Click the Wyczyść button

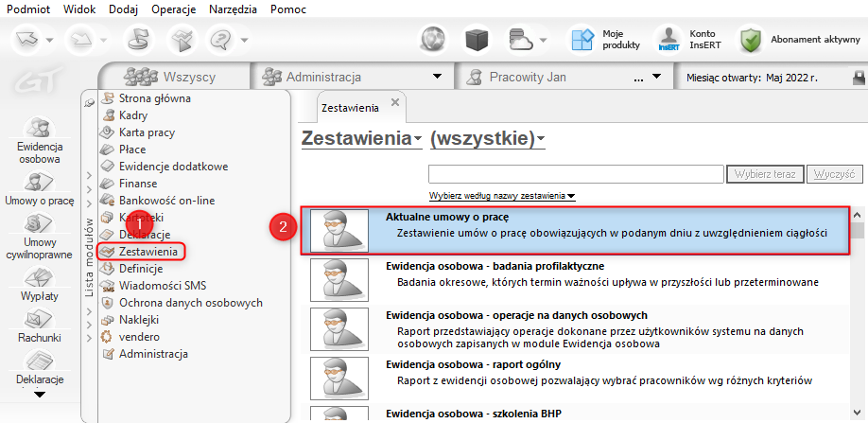[x=834, y=174]
